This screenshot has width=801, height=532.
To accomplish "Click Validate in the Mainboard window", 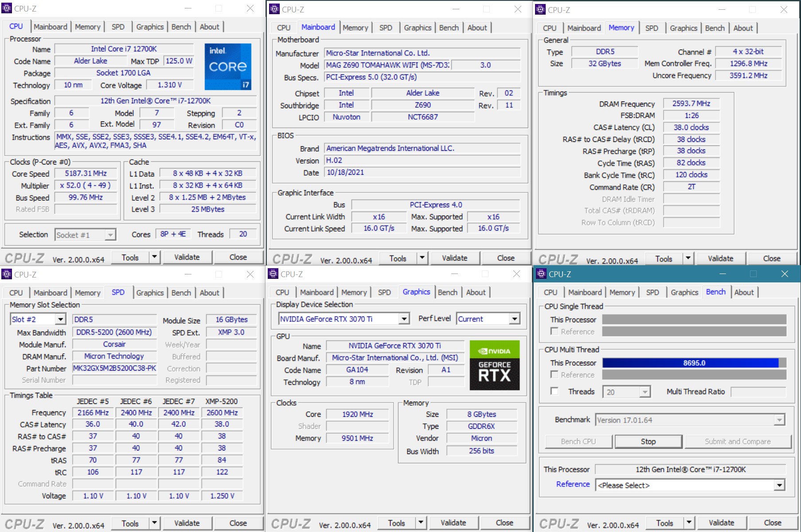I will [454, 258].
